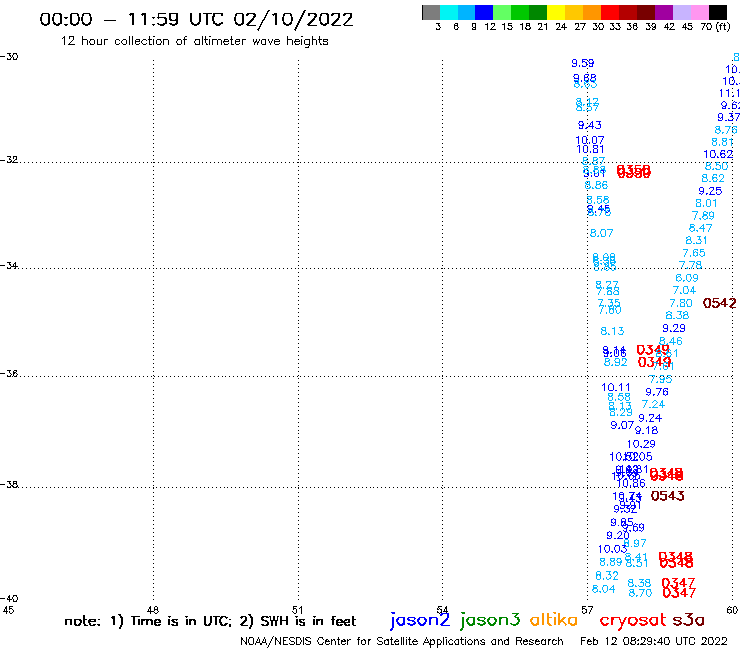The image size is (740, 650).
Task: Click the wave height value 8.62
Action: 713,178
